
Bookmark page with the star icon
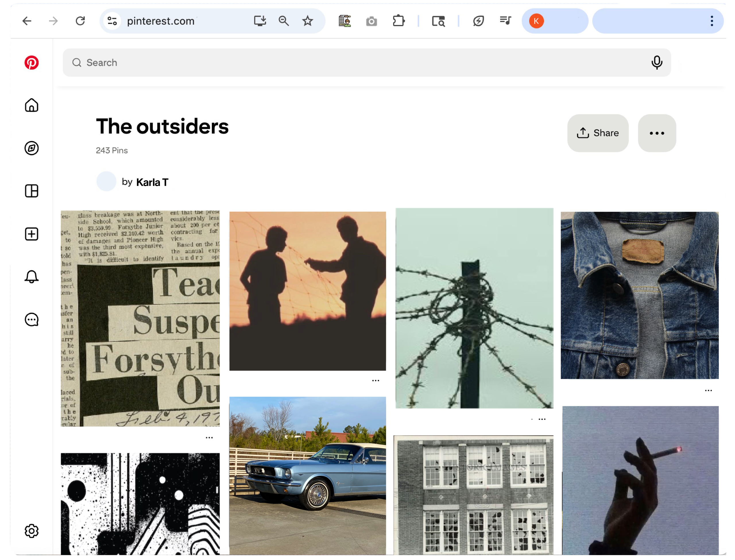click(x=307, y=21)
